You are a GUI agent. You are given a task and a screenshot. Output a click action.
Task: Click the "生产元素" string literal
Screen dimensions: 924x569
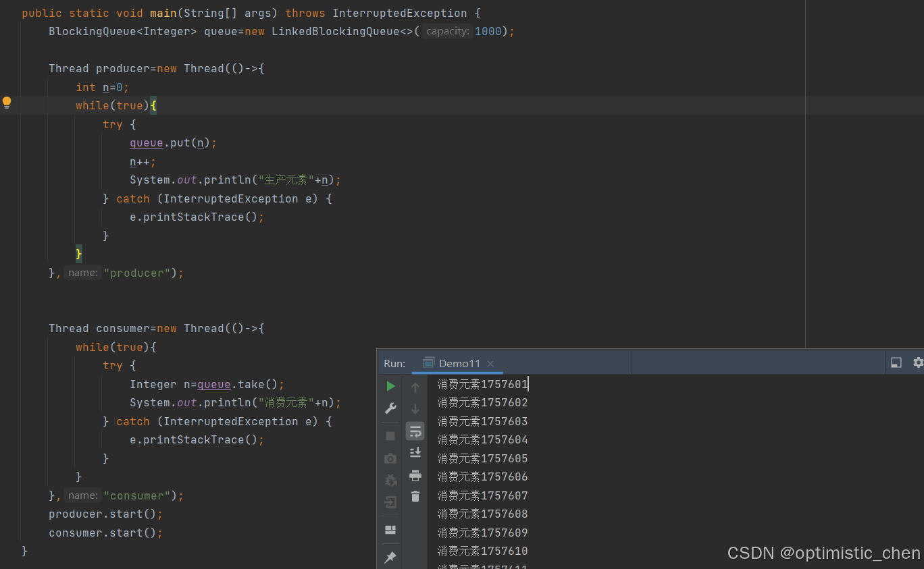pos(286,180)
